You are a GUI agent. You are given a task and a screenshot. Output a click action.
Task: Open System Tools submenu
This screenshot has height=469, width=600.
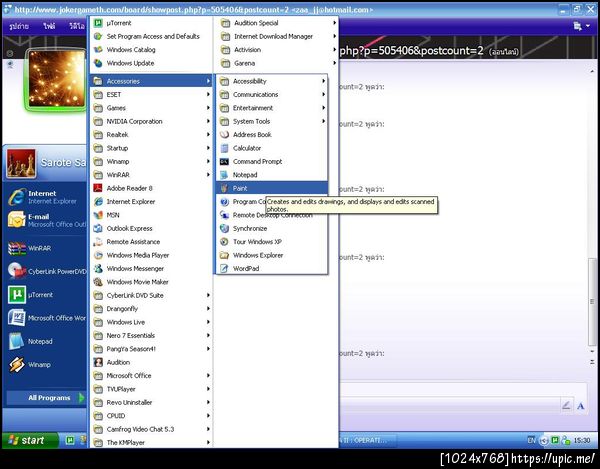pyautogui.click(x=272, y=121)
